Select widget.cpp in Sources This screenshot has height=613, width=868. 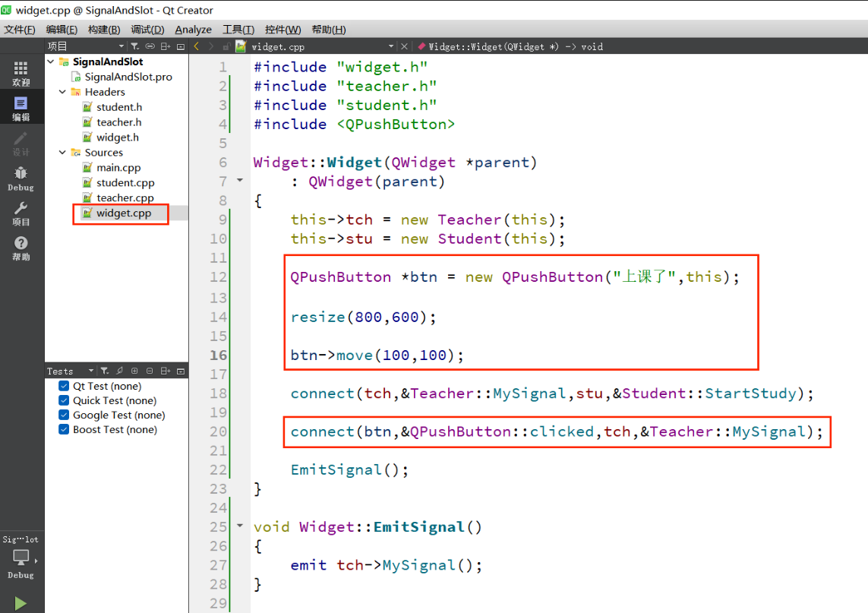(124, 213)
